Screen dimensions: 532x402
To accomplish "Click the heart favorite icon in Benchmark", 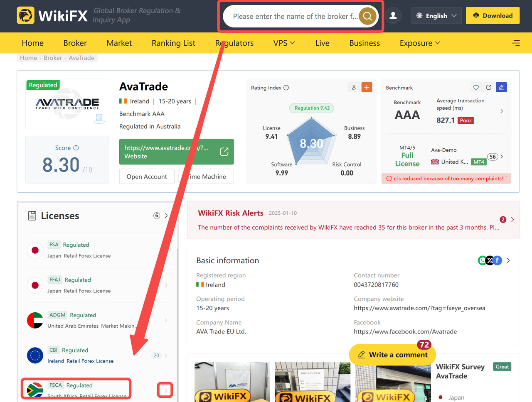I will tap(476, 87).
